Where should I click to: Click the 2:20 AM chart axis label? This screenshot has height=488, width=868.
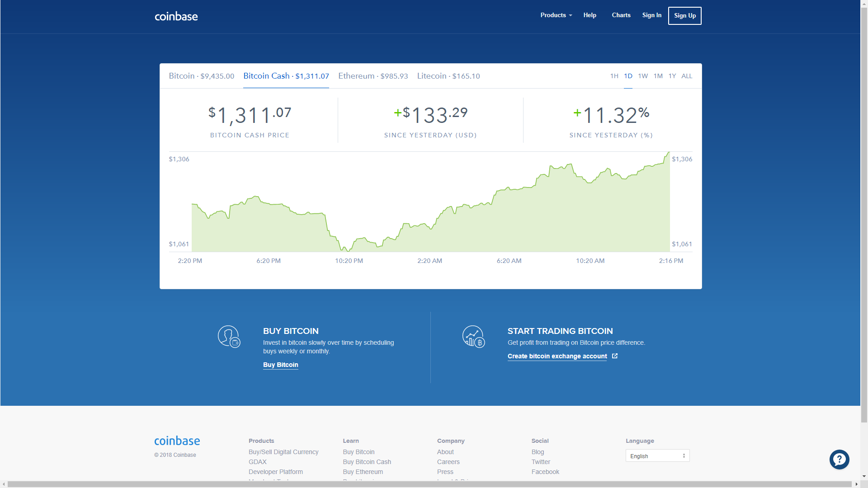click(429, 261)
